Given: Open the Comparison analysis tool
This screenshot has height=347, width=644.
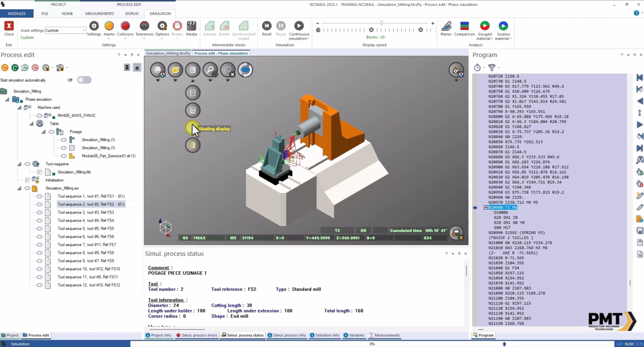Looking at the screenshot, I should pos(464,26).
